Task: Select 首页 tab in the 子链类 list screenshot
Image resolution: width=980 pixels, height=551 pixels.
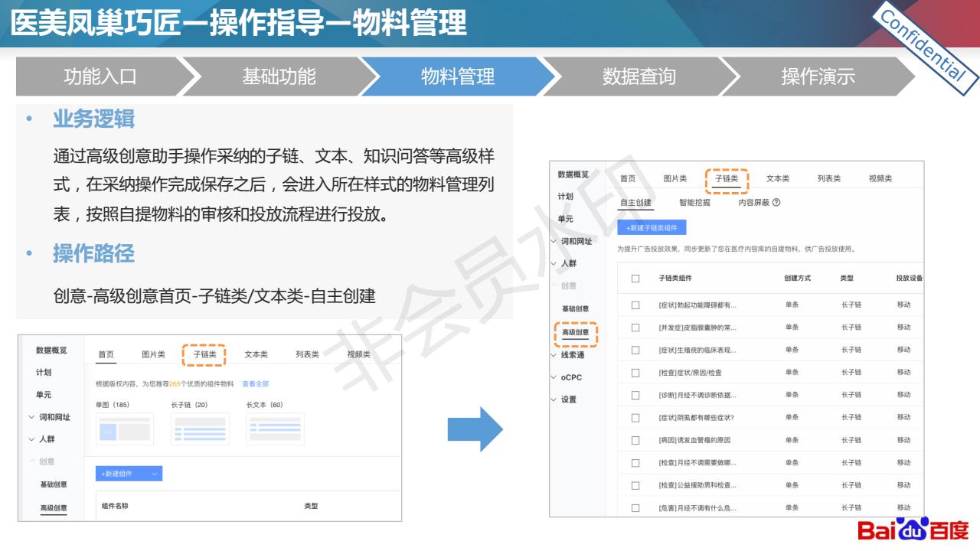Action: coord(628,178)
